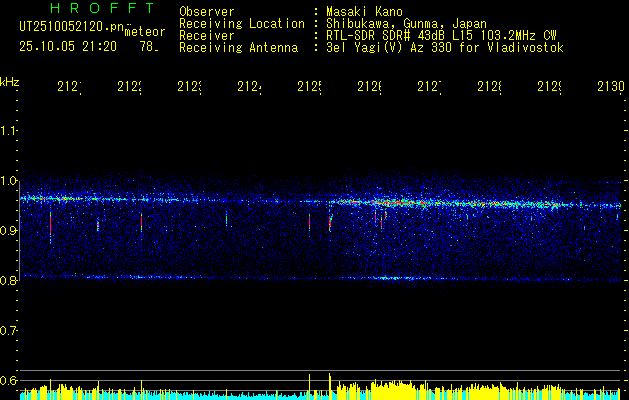Click the kHz axis unit label
Image resolution: width=629 pixels, height=400 pixels.
click(10, 82)
